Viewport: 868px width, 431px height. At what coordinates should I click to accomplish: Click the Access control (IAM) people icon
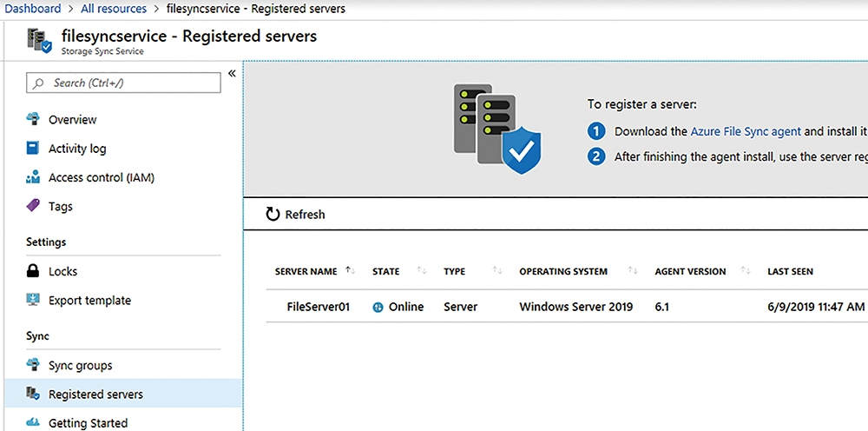coord(33,177)
